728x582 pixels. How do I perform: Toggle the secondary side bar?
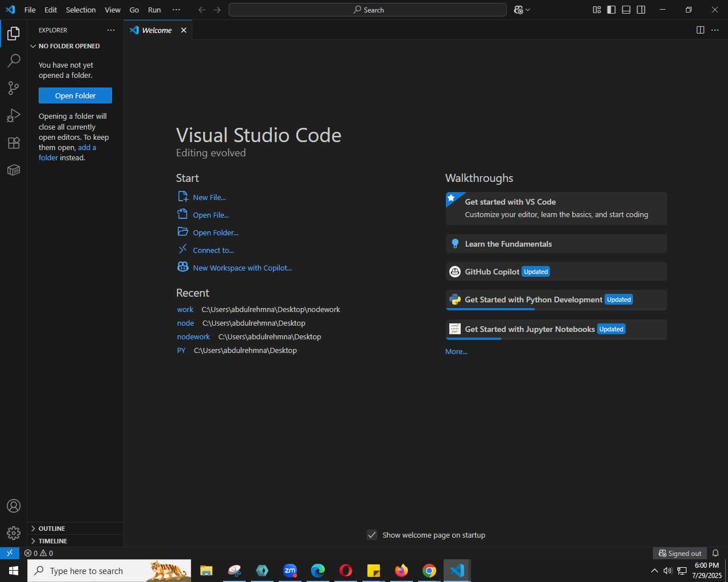641,10
